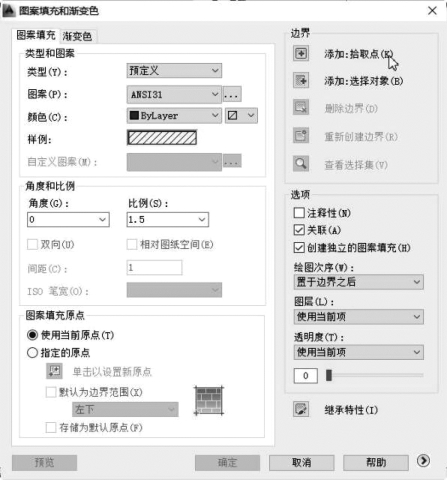Click the Remove Boundaries (删除边界) icon
This screenshot has height=480, width=447.
(301, 107)
